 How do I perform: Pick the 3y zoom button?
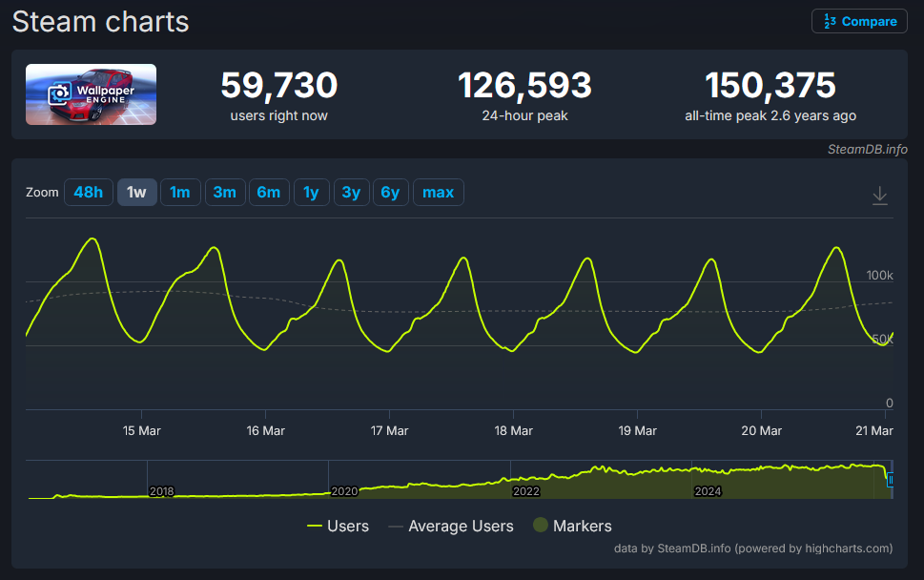(x=351, y=192)
